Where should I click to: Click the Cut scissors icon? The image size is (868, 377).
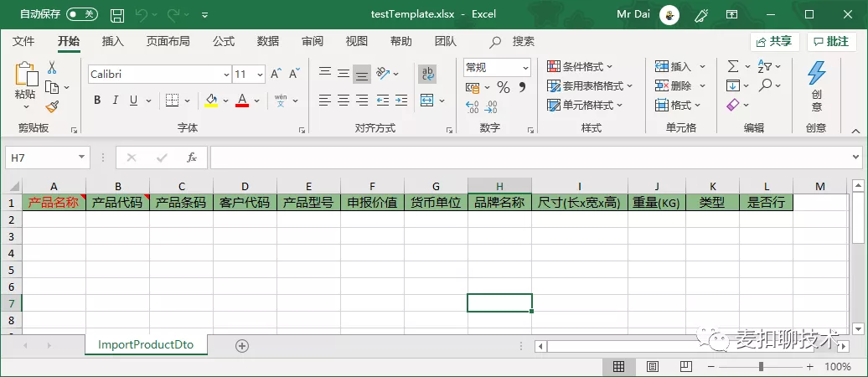pyautogui.click(x=52, y=68)
